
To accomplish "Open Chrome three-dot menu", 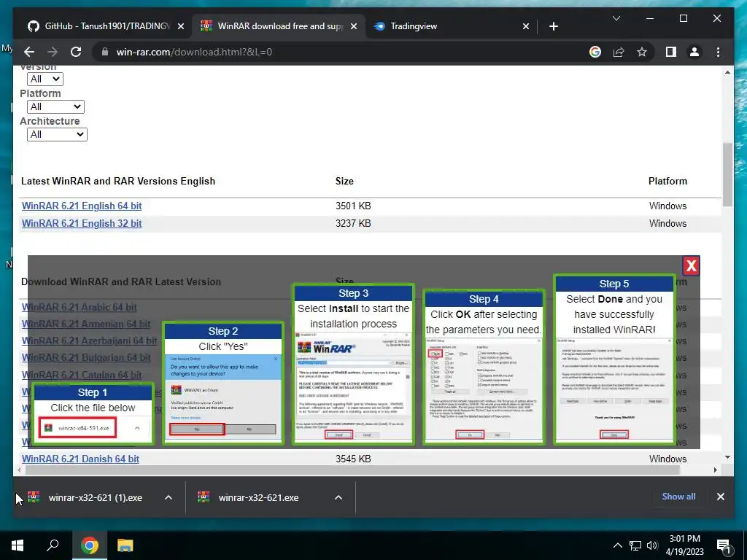I will coord(718,52).
